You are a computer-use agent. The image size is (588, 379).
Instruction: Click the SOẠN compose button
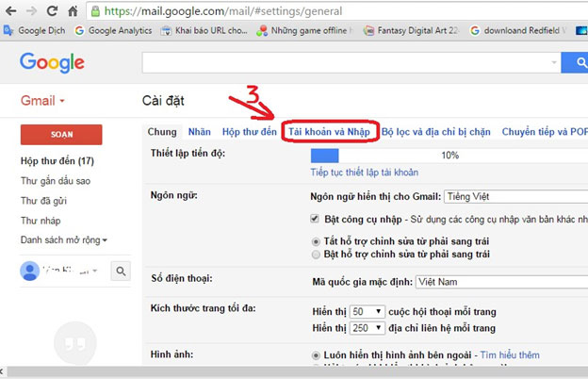coord(61,135)
